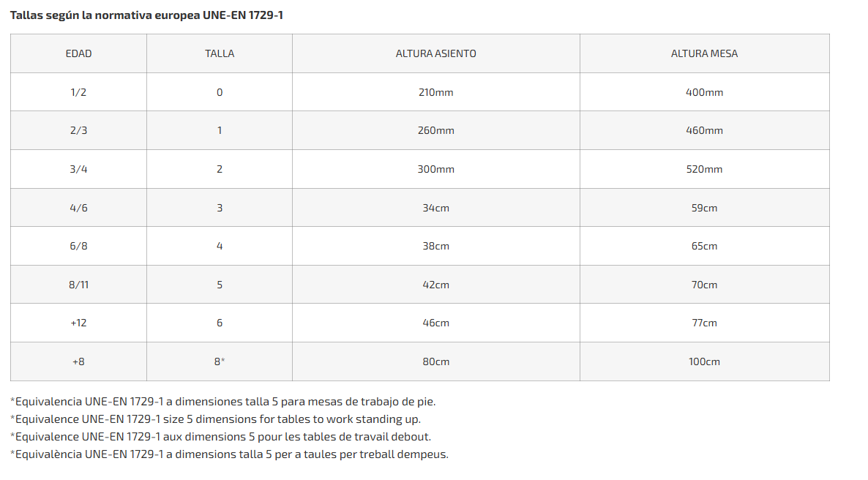This screenshot has height=480, width=868.
Task: Click the table title mentioning UNE-EN 1729-1
Action: click(146, 15)
